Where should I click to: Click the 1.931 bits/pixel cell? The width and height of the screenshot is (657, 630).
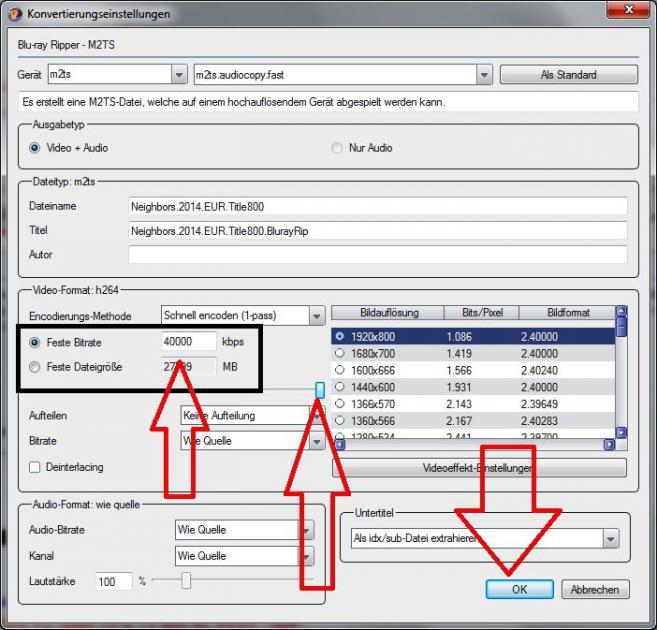click(x=459, y=387)
